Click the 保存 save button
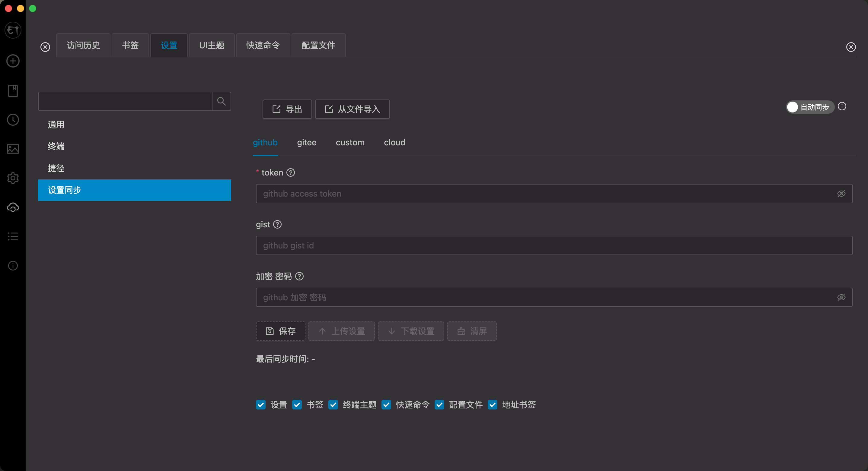Viewport: 868px width, 471px height. [281, 331]
